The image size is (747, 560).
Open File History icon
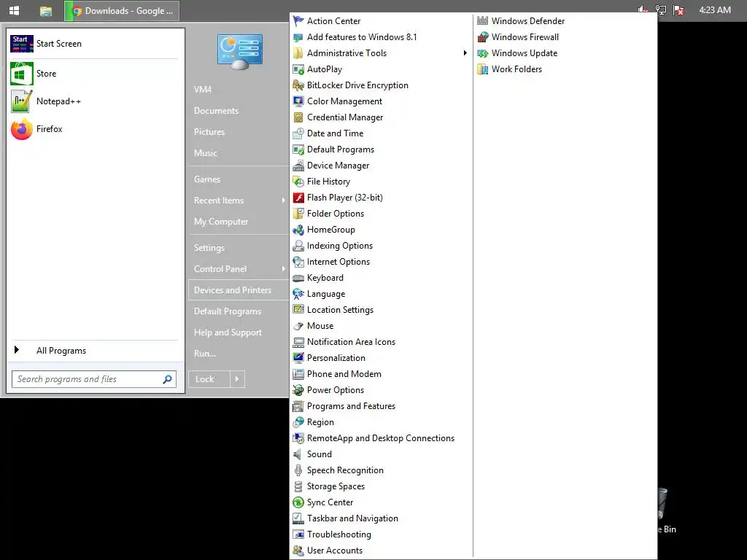click(x=298, y=182)
